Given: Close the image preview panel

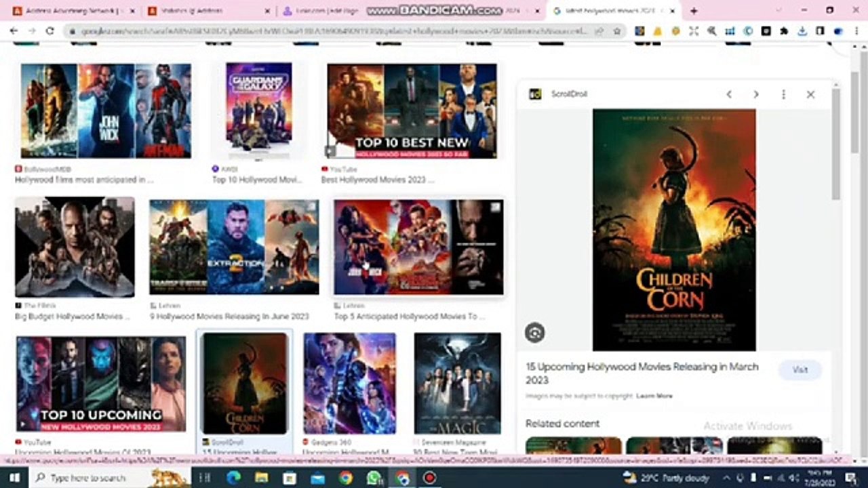Looking at the screenshot, I should (x=810, y=94).
